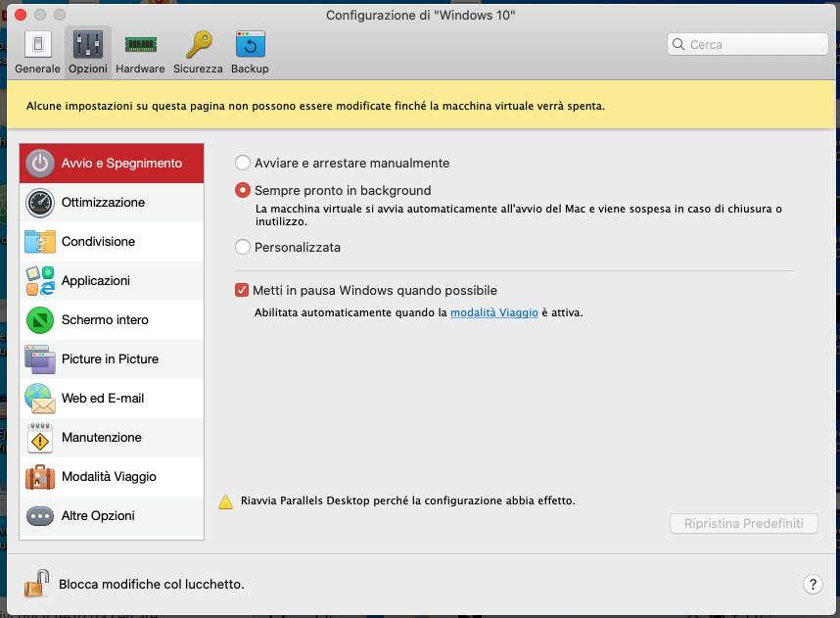Screen dimensions: 840x618
Task: Open the Sicurezza key icon
Action: (198, 44)
